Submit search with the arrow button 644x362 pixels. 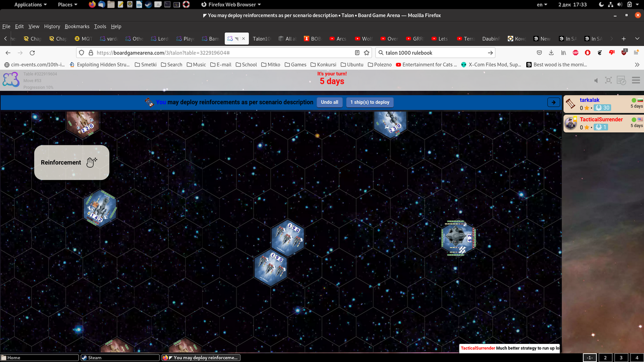point(490,53)
